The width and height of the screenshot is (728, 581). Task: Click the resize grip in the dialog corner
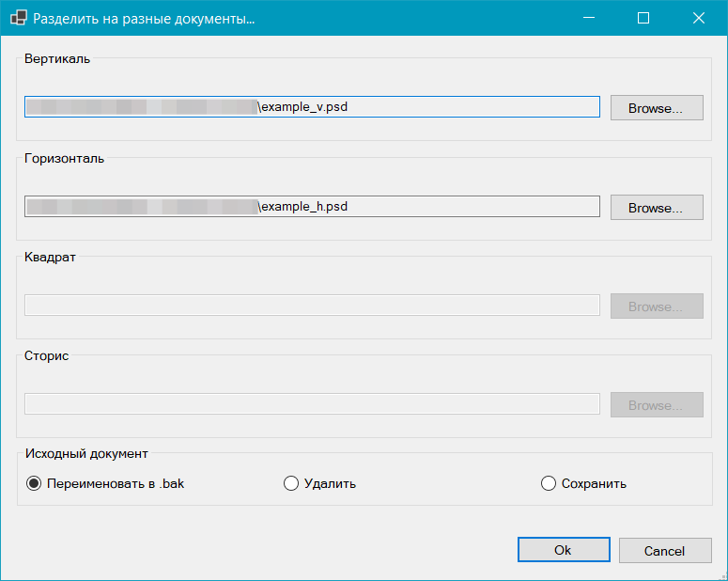(x=721, y=574)
